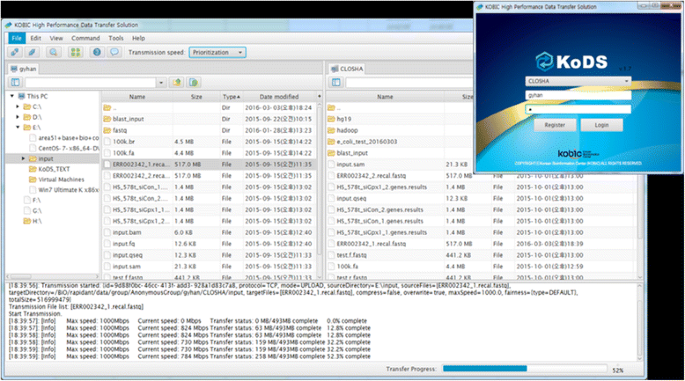685x381 pixels.
Task: Click the connect link icon in toolbar
Action: [15, 52]
